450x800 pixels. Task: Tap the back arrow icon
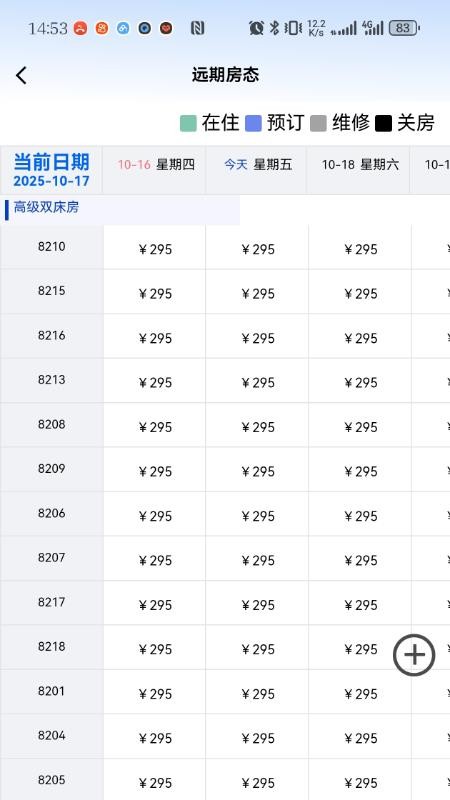[x=21, y=76]
